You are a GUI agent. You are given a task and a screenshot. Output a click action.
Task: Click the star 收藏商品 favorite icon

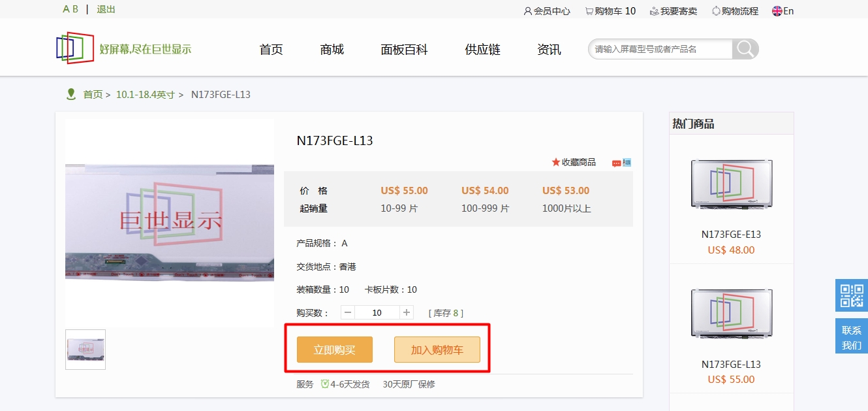click(556, 162)
